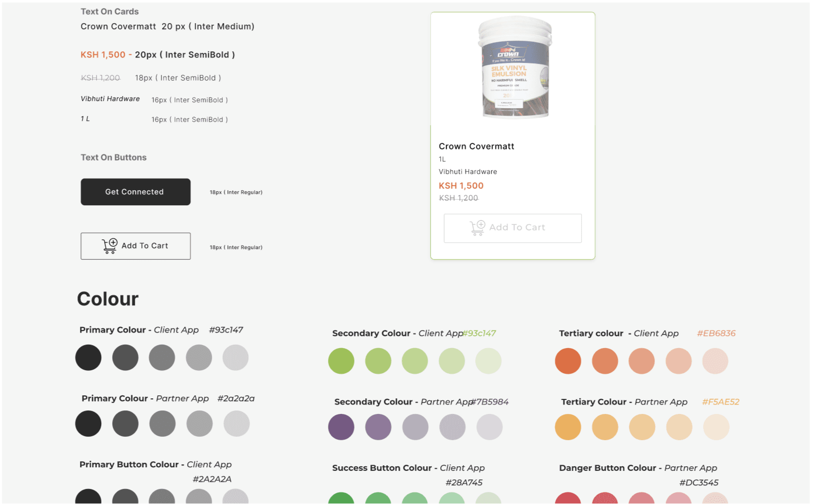Click the Colour section heading

pyautogui.click(x=108, y=299)
